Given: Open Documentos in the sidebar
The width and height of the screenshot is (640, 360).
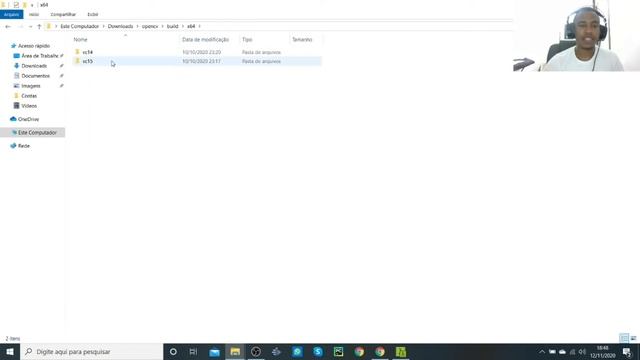Looking at the screenshot, I should coord(36,76).
